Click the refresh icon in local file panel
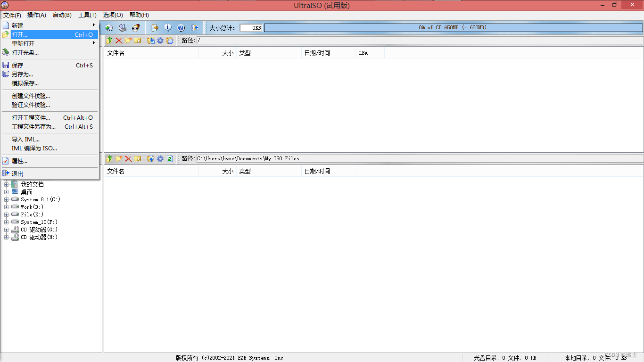Screen dimensions: 644x362 pos(170,158)
